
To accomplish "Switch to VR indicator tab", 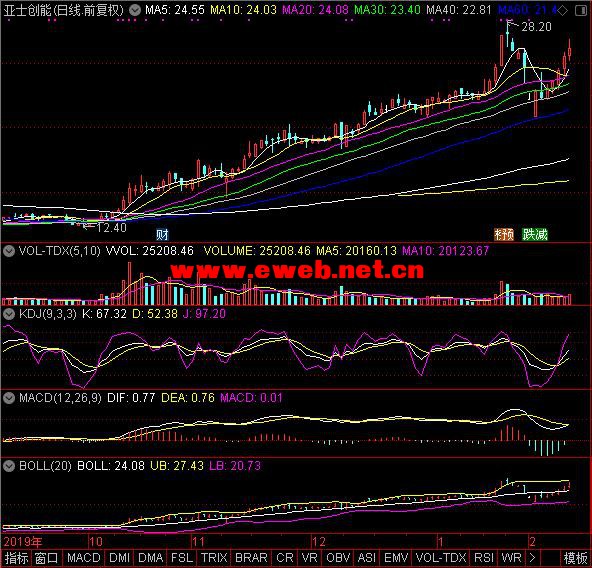I will [x=310, y=558].
